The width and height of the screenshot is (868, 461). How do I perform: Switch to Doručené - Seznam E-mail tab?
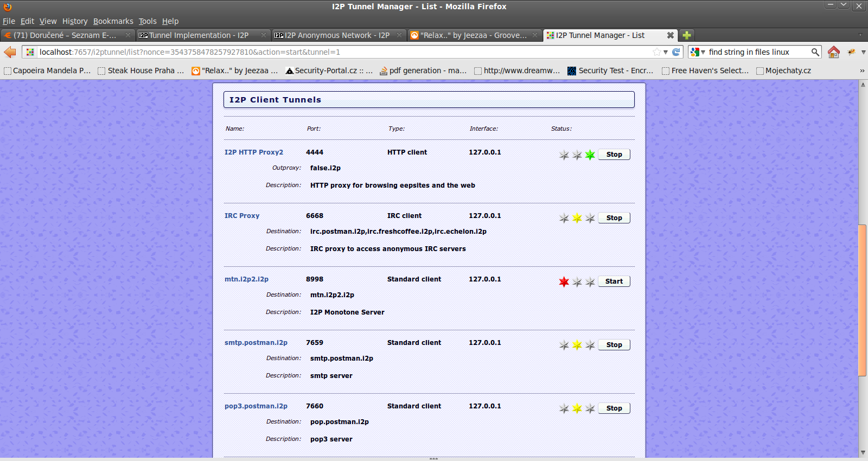pyautogui.click(x=67, y=35)
